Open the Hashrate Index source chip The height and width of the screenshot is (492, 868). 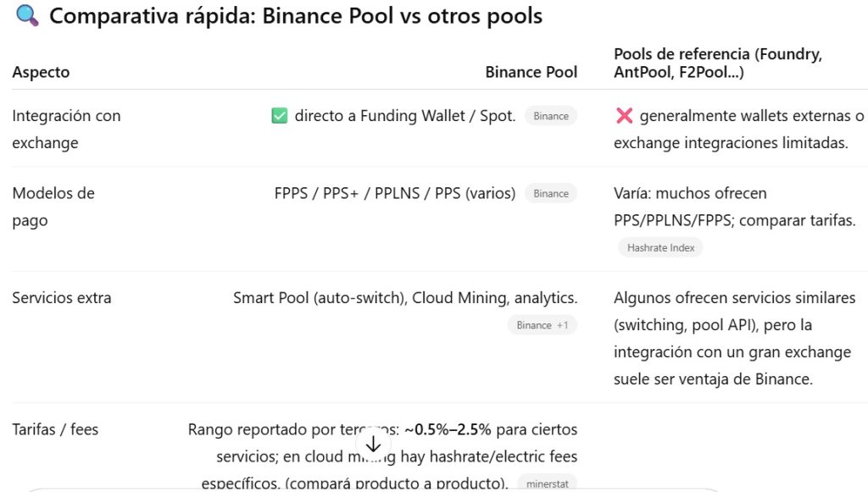pyautogui.click(x=660, y=248)
